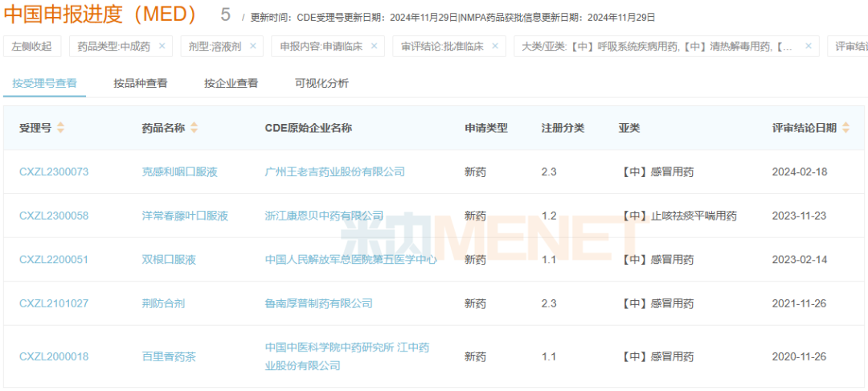Click the 中国申报进度（MED）page title
The height and width of the screenshot is (391, 868).
pos(100,15)
